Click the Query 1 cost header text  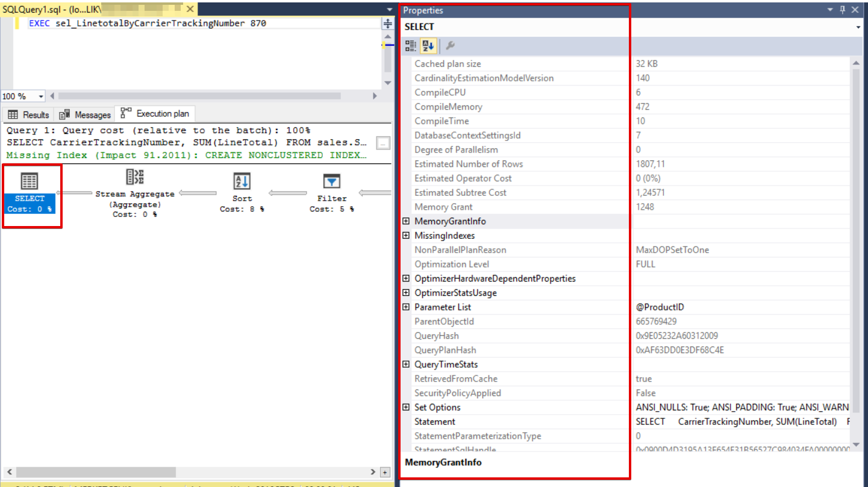pos(158,131)
